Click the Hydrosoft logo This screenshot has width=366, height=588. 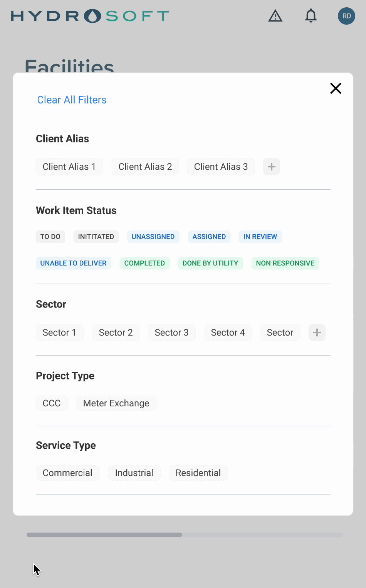point(90,16)
